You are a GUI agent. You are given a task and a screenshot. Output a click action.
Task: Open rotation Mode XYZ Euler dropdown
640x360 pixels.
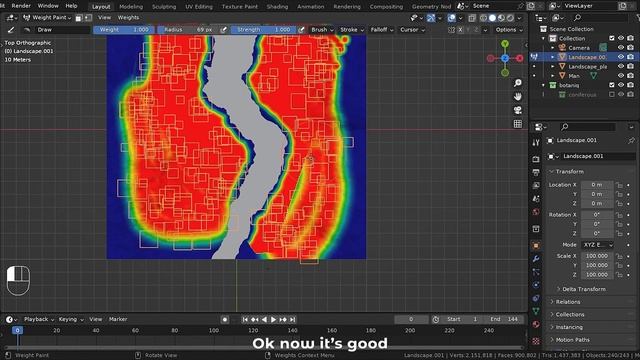click(x=598, y=245)
